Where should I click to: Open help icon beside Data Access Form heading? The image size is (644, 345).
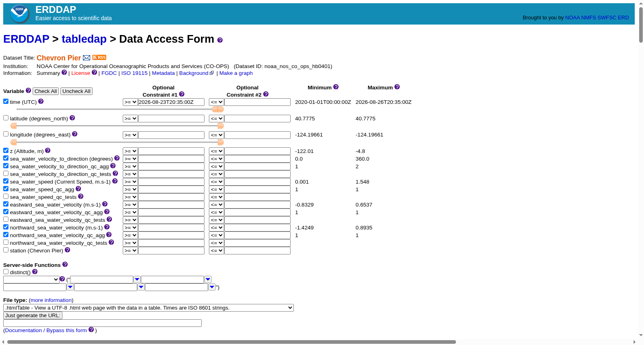tap(220, 40)
